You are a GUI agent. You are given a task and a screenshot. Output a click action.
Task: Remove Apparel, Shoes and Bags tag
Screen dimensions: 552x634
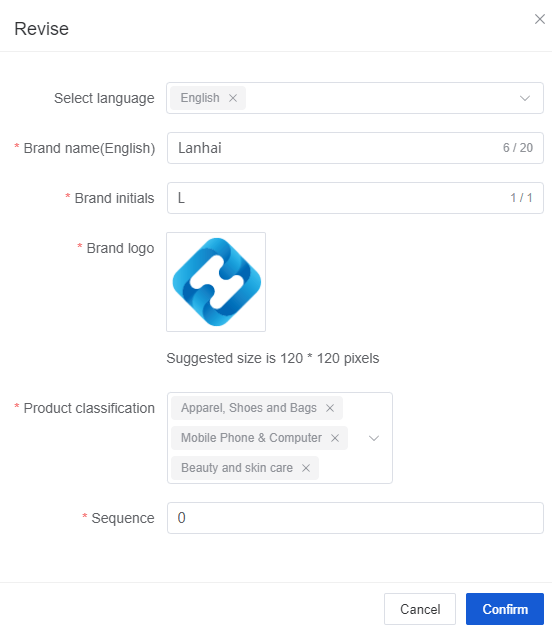click(330, 408)
